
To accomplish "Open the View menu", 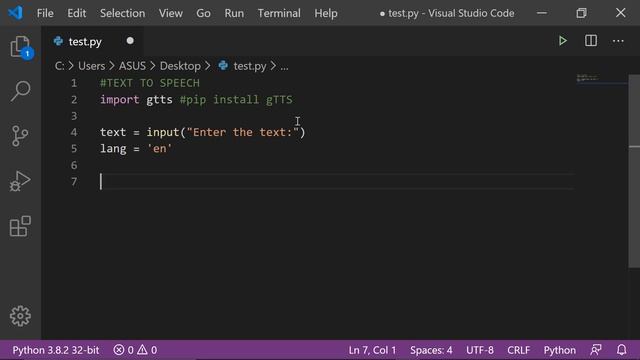I will pyautogui.click(x=171, y=13).
